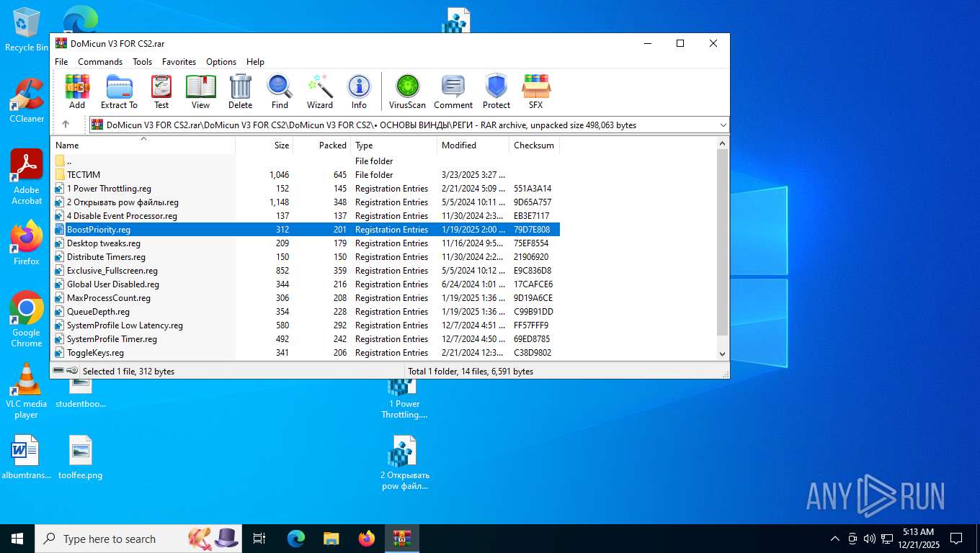
Task: Click the taskbar search box
Action: tap(140, 539)
